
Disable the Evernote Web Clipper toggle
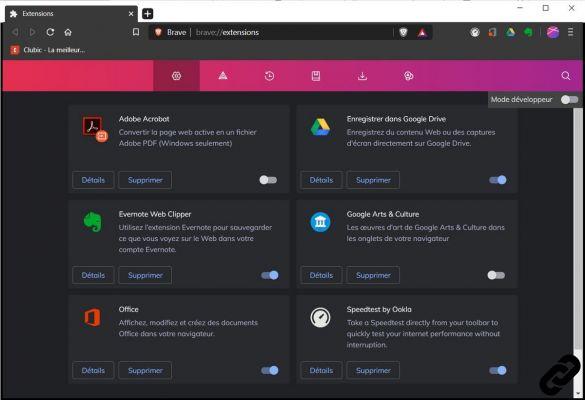[x=270, y=275]
